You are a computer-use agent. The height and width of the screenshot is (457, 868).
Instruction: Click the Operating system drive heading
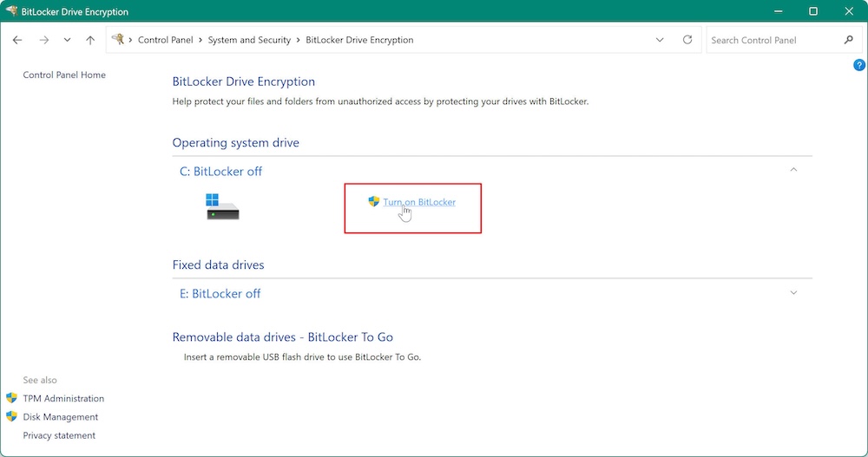[x=235, y=143]
